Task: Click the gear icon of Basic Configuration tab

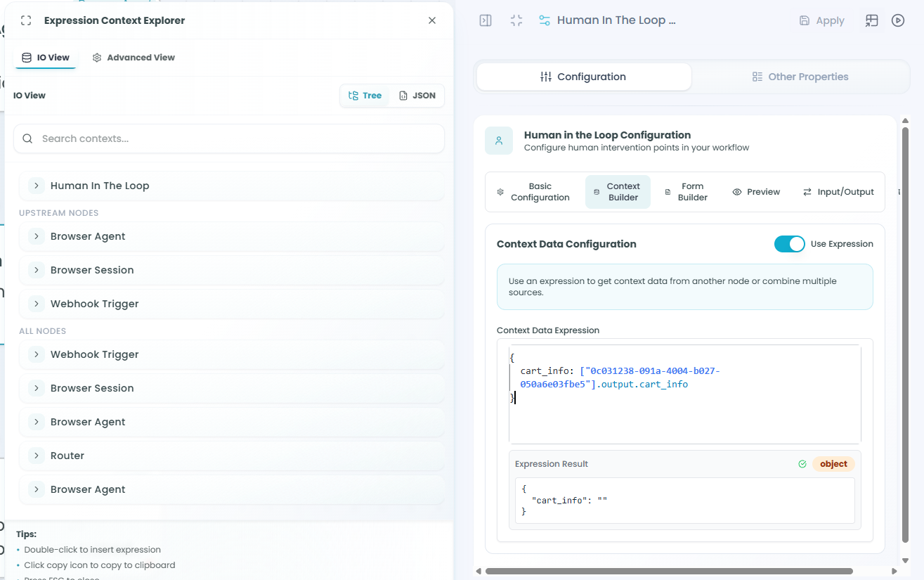Action: [x=500, y=192]
